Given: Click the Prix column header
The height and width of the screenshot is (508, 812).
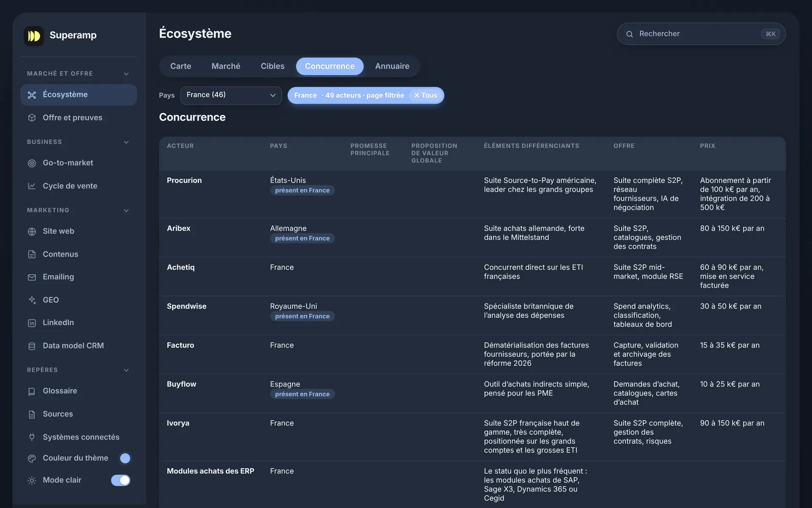Looking at the screenshot, I should pyautogui.click(x=708, y=146).
